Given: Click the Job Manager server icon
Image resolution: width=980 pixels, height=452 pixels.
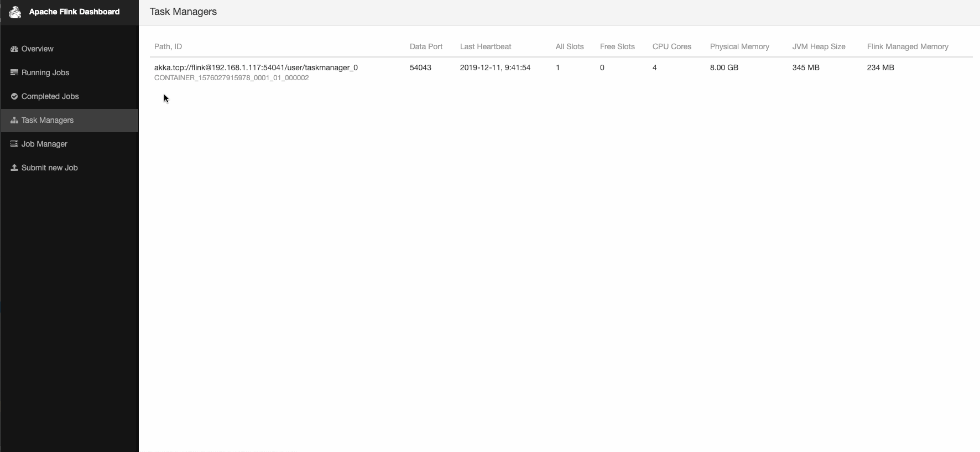Looking at the screenshot, I should pyautogui.click(x=14, y=144).
